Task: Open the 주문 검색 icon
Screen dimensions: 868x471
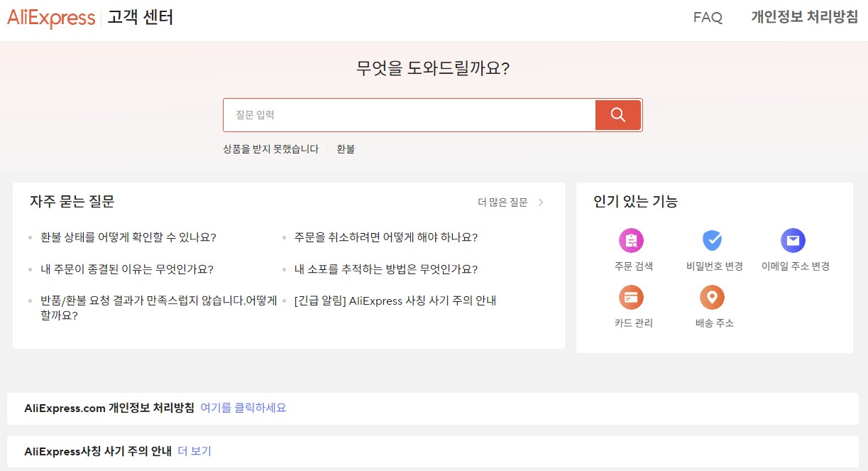Action: (x=631, y=241)
